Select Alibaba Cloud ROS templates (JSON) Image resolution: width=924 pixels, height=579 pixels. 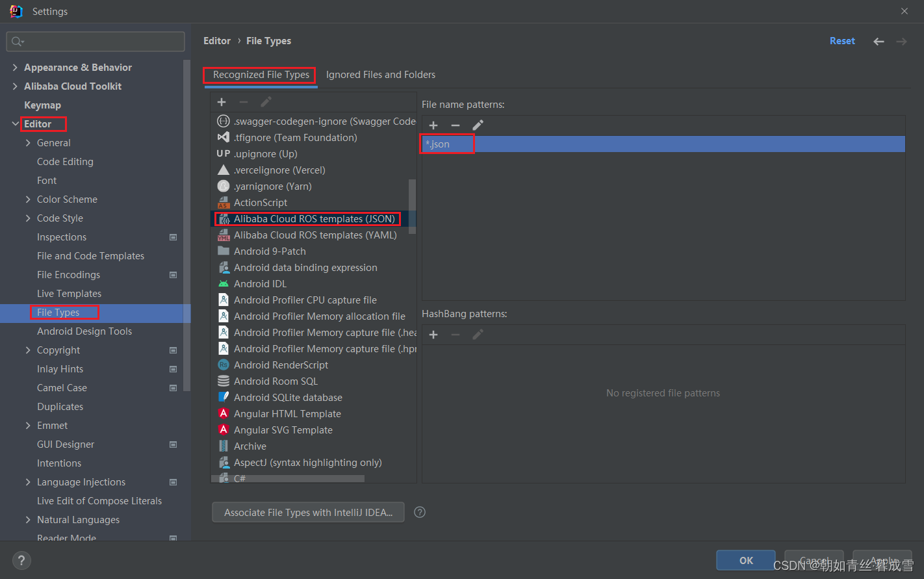click(x=314, y=219)
